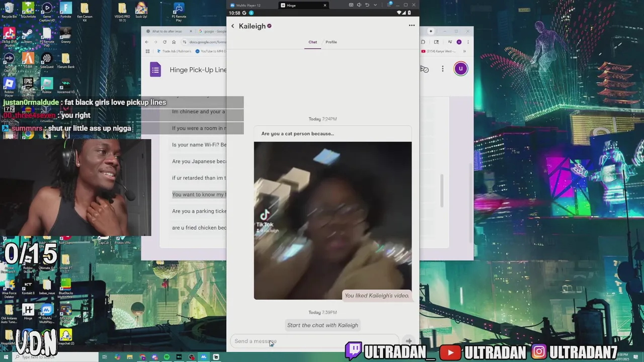Image resolution: width=644 pixels, height=362 pixels.
Task: Open the 'YouTube to MP4' bookmark
Action: (211, 51)
